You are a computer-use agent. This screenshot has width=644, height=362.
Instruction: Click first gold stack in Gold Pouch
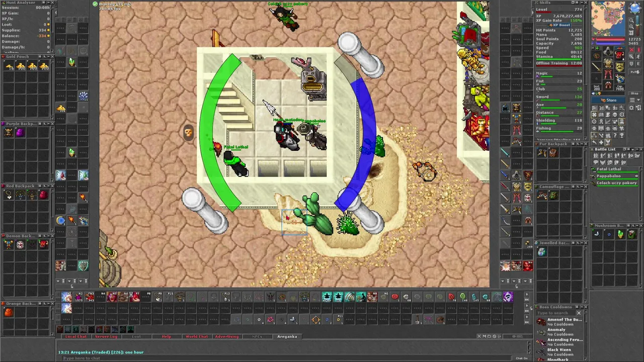pyautogui.click(x=9, y=66)
